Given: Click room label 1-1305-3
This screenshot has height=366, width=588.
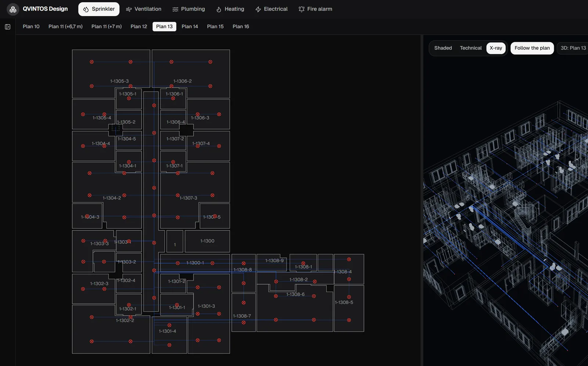Looking at the screenshot, I should pos(119,81).
